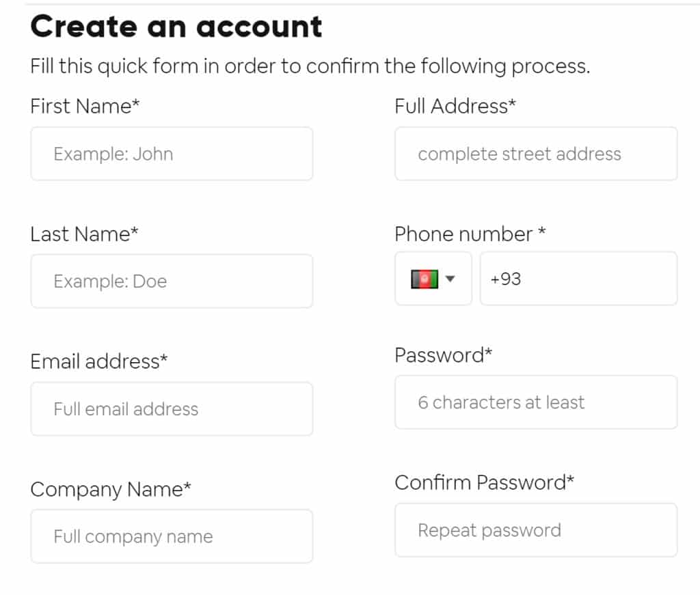Select the phone number field showing +93
This screenshot has height=595, width=700.
[578, 279]
